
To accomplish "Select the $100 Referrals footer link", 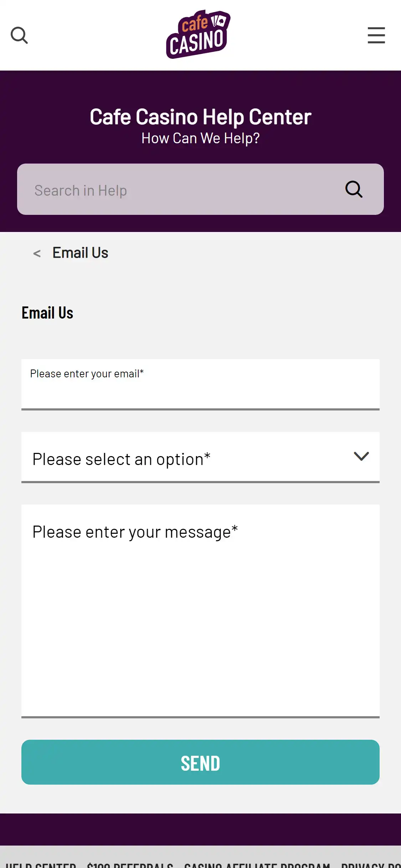I will click(130, 864).
